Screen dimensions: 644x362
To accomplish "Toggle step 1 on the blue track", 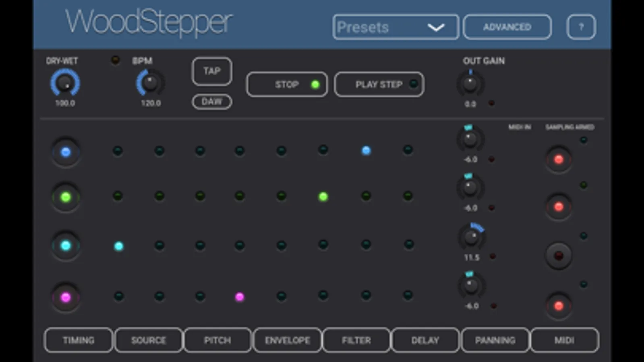I will 118,151.
